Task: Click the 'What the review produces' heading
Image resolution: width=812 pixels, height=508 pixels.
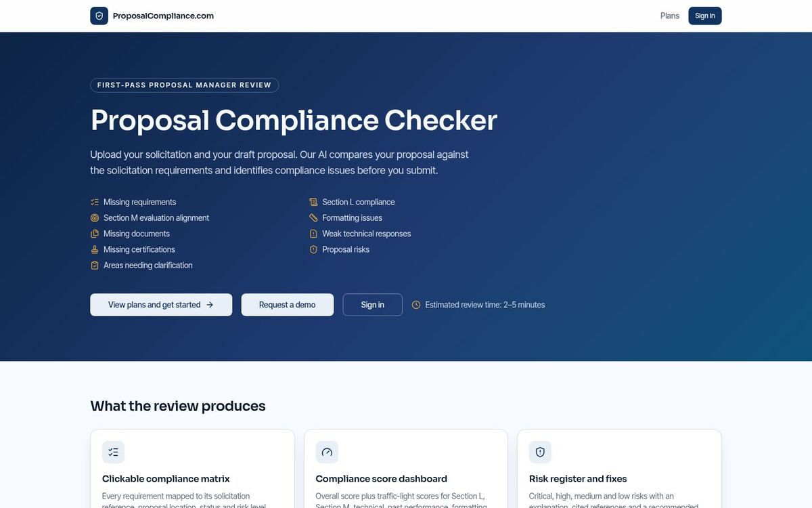Action: point(178,406)
